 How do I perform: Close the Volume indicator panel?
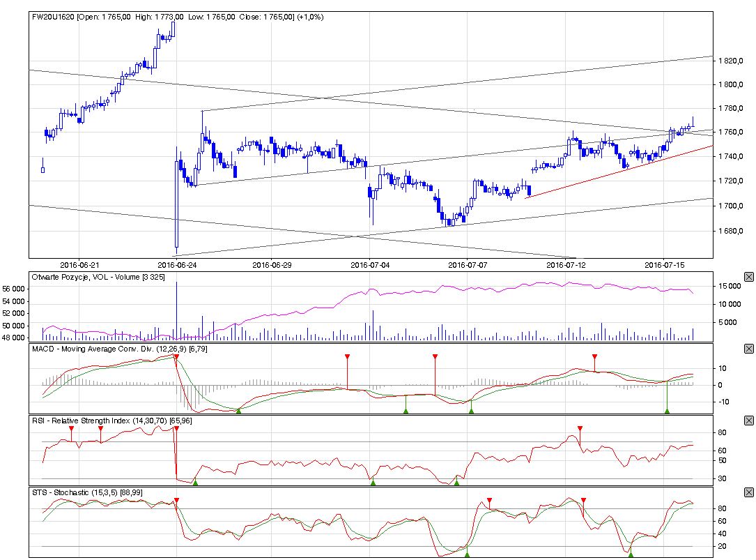pyautogui.click(x=749, y=277)
